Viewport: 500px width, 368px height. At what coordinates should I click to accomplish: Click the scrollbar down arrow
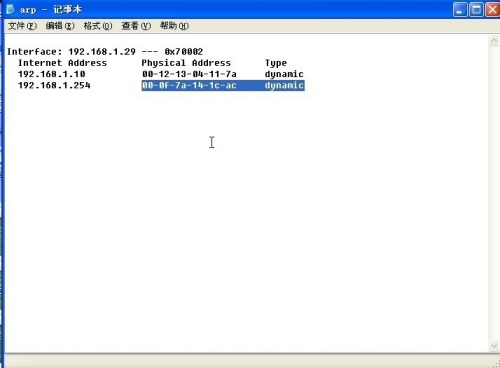(x=494, y=346)
